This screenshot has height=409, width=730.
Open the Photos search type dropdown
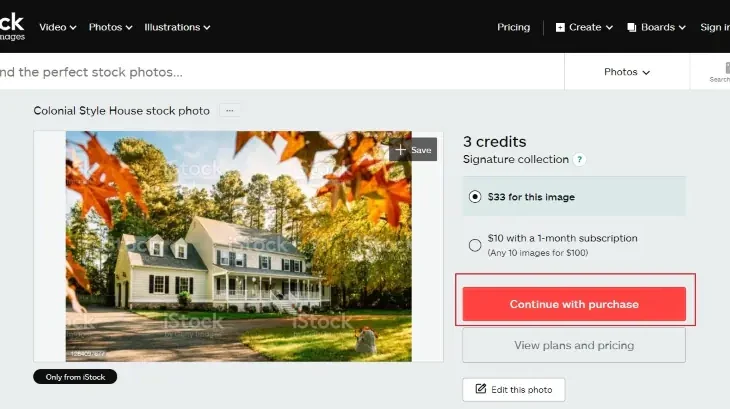click(627, 72)
